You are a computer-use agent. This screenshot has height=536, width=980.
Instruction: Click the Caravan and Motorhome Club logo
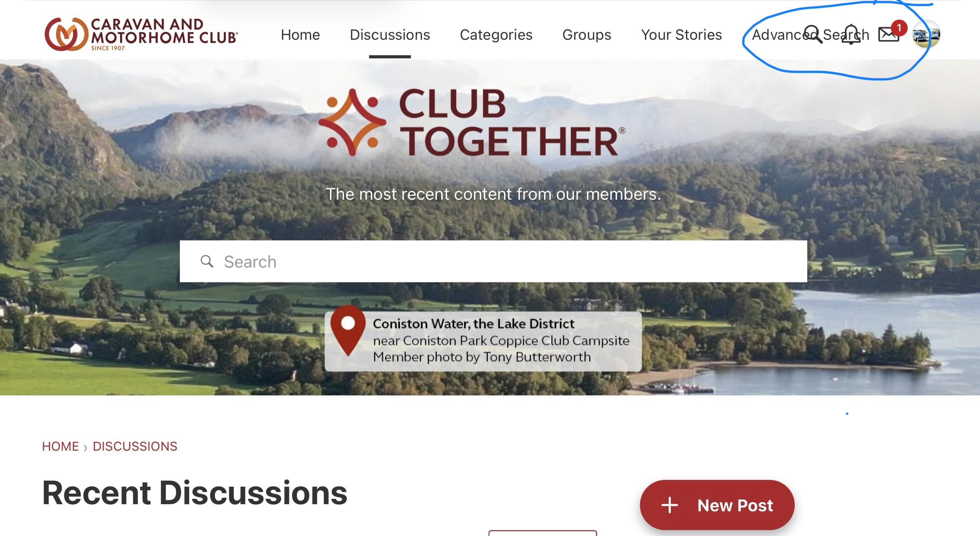click(x=141, y=34)
